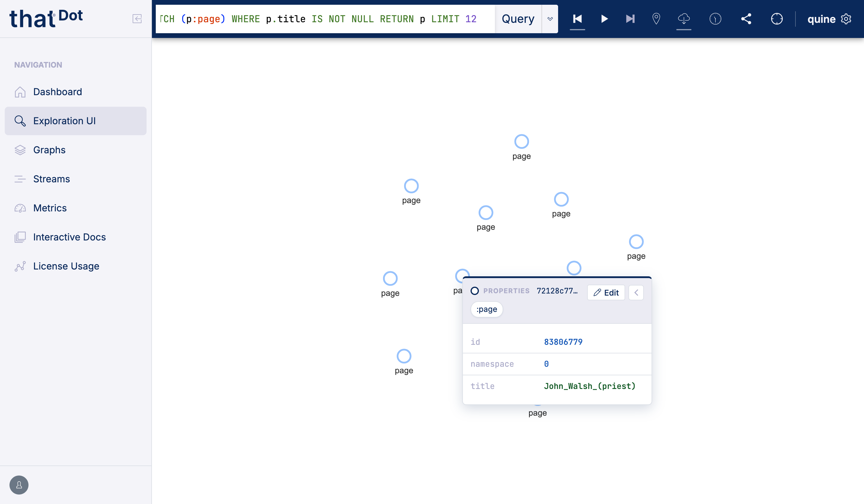Click the Dashboard house icon
Viewport: 864px width, 504px height.
click(20, 92)
